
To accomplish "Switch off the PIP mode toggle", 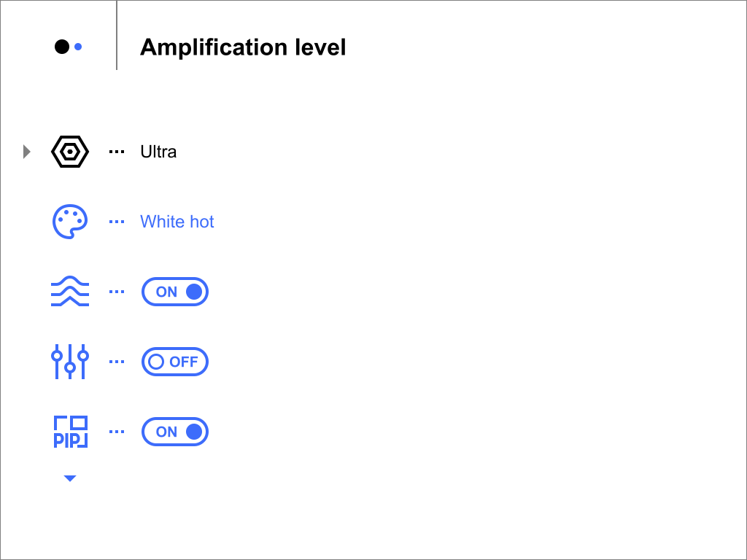I will pyautogui.click(x=175, y=432).
